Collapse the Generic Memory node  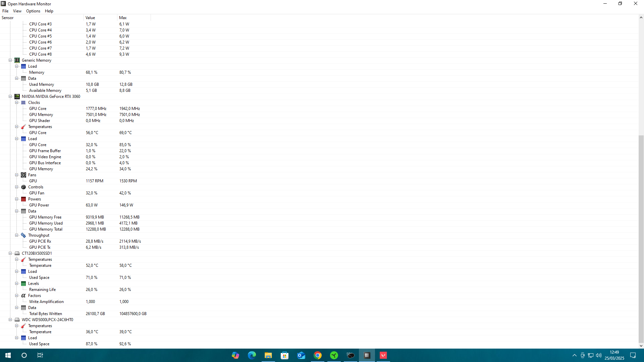pyautogui.click(x=10, y=60)
